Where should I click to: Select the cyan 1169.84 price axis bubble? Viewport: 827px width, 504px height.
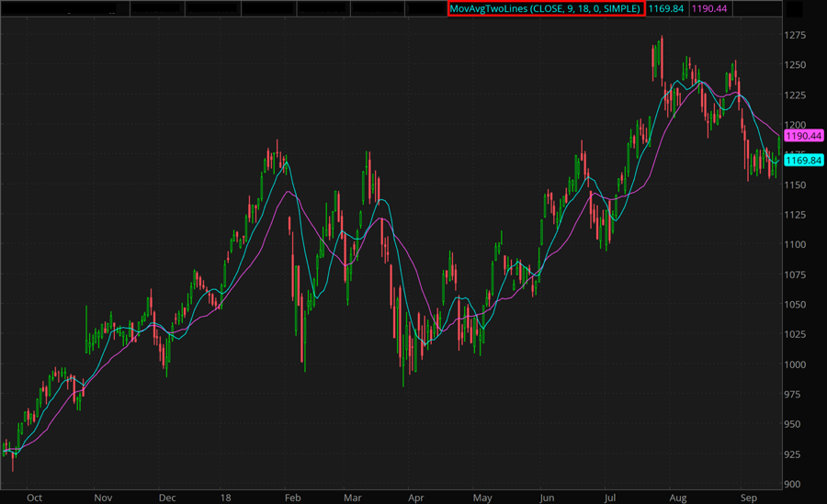[801, 161]
